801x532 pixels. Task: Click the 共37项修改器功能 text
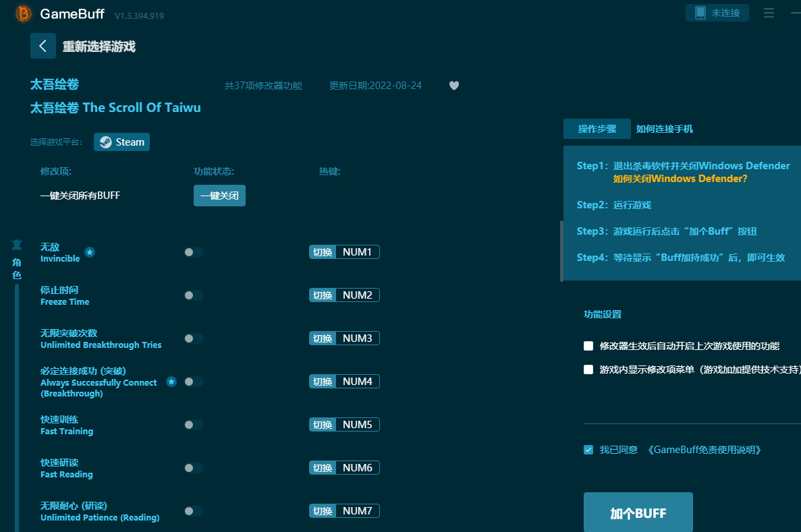264,86
